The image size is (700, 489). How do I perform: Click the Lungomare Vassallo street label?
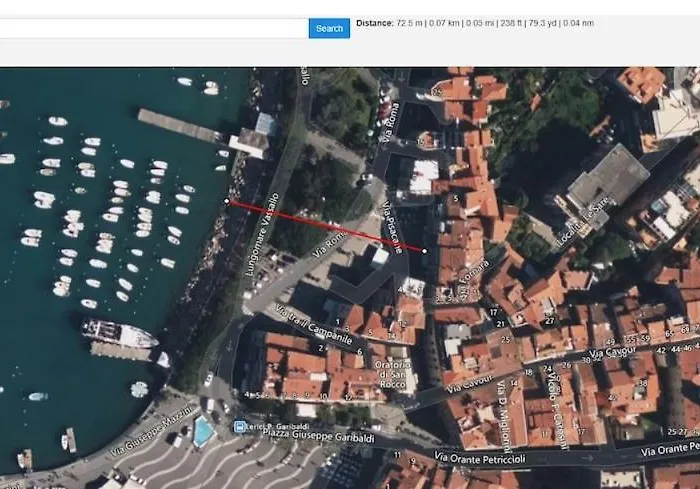262,235
